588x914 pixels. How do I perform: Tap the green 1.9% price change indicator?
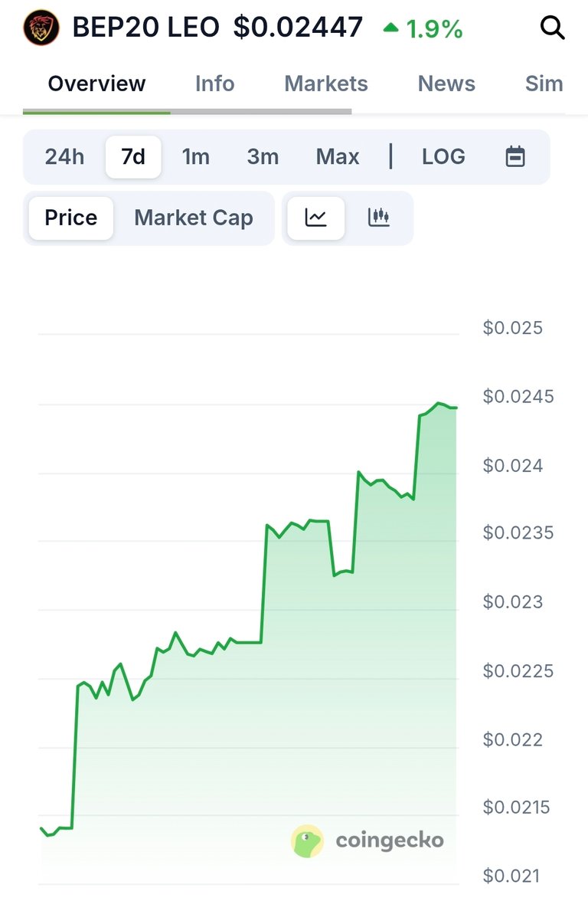pos(423,28)
